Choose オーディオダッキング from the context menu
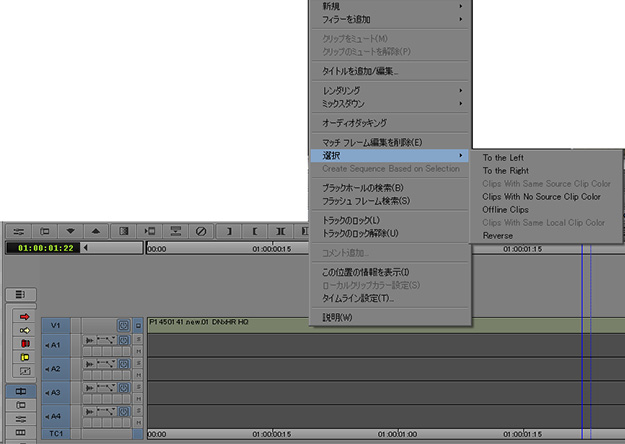 click(x=390, y=123)
